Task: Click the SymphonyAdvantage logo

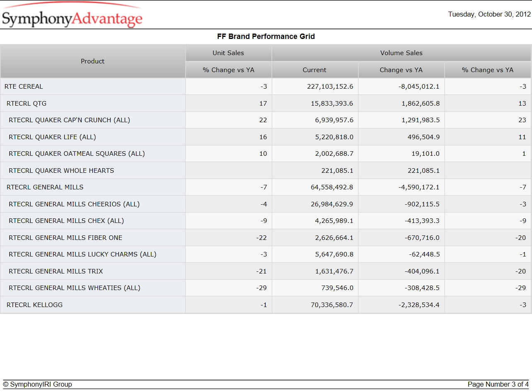Action: (72, 15)
